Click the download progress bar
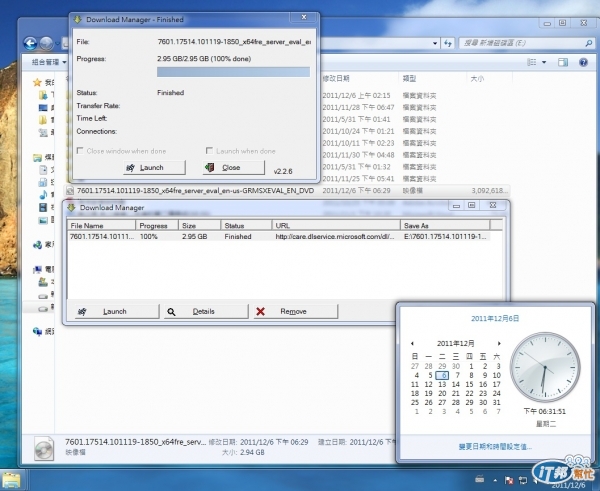 tap(233, 72)
